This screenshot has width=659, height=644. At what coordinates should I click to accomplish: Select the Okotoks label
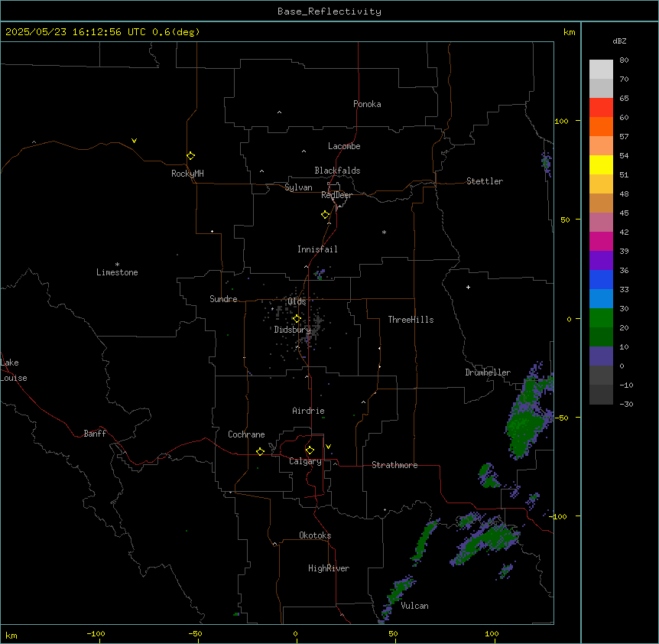[315, 535]
